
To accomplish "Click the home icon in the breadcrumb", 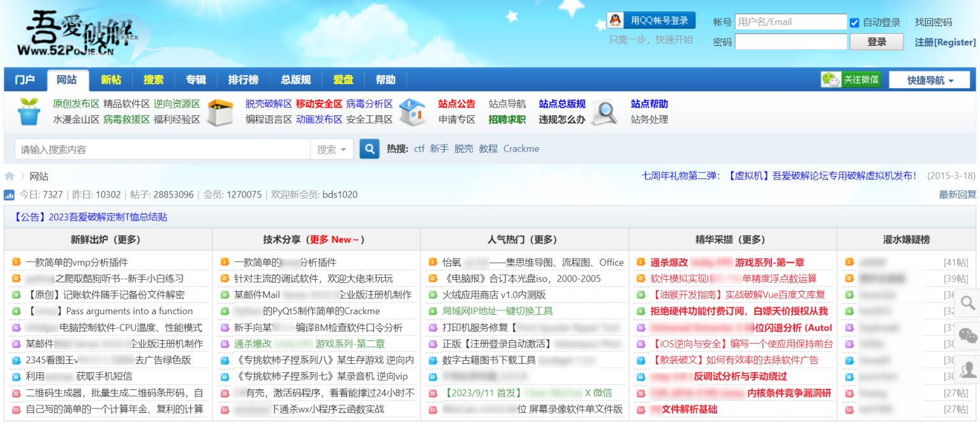I will (x=9, y=176).
